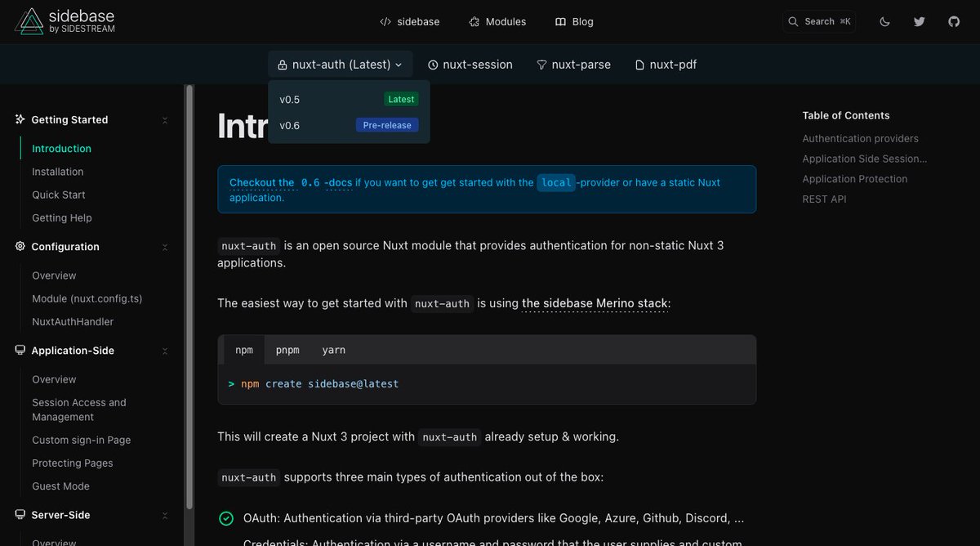This screenshot has width=980, height=546.
Task: Open the Twitter icon link
Action: [920, 22]
